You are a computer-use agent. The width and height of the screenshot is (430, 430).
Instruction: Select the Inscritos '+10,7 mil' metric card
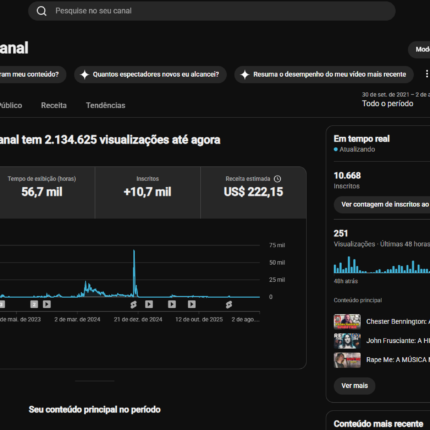148,193
